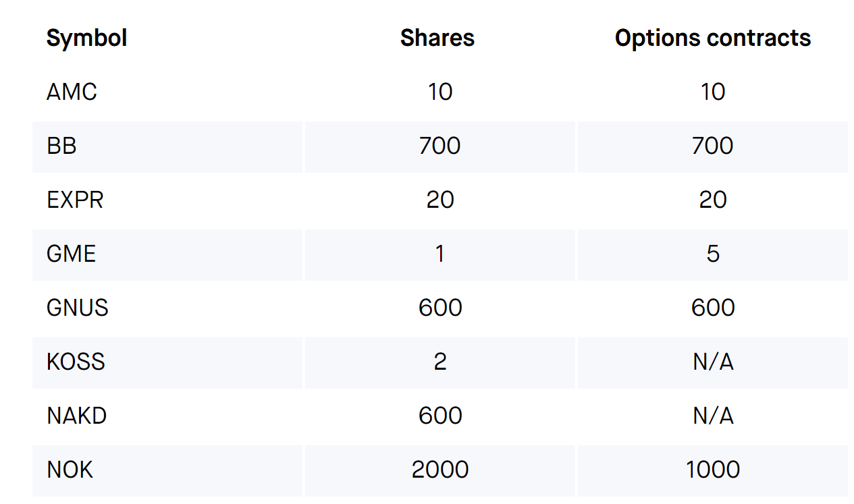854x504 pixels.
Task: Select the AMC symbol cell
Action: [x=72, y=92]
